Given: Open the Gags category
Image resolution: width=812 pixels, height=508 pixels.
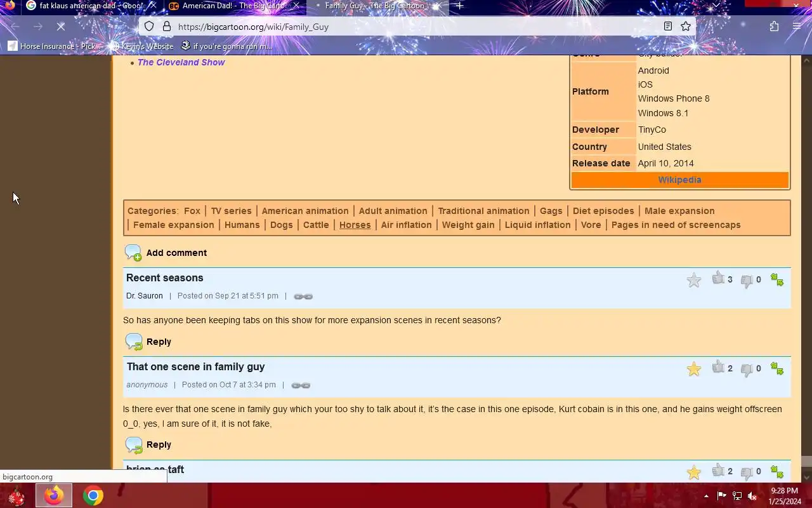Looking at the screenshot, I should pos(551,211).
